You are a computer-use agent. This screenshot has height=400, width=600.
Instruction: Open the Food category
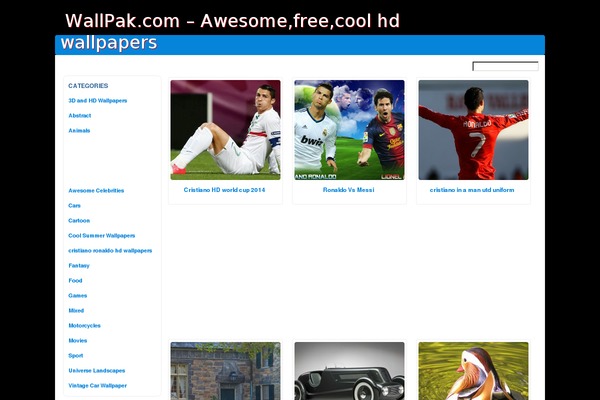point(75,281)
